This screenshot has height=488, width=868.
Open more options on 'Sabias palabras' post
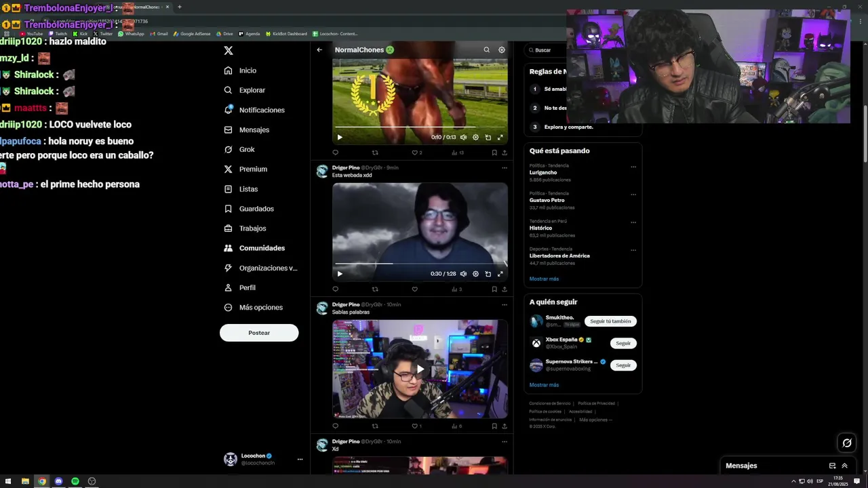tap(504, 304)
